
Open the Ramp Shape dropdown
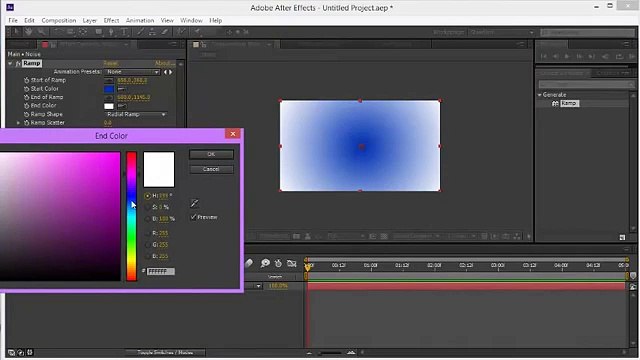click(x=136, y=114)
